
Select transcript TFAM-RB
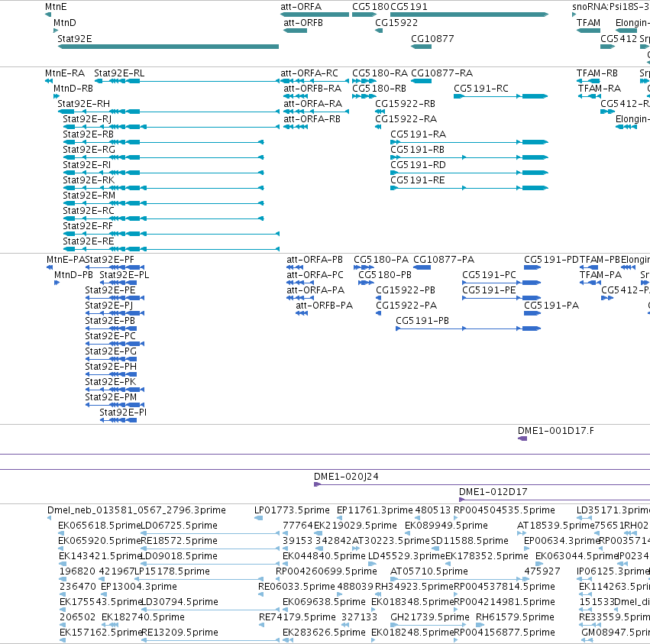tap(588, 81)
